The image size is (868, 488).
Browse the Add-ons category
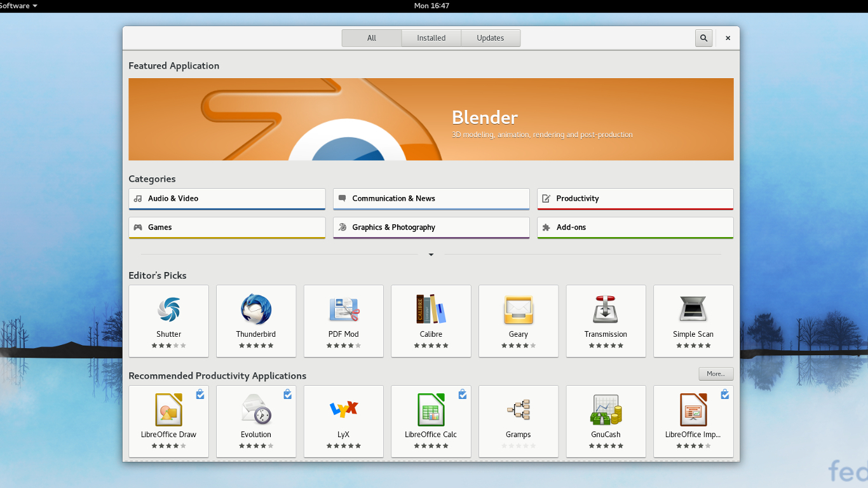click(x=635, y=227)
